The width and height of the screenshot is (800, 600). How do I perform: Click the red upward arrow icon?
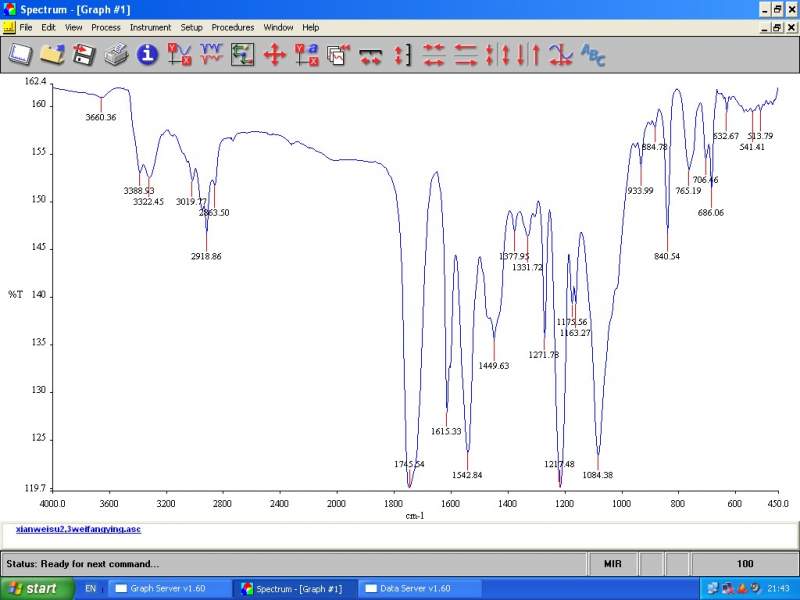pyautogui.click(x=536, y=55)
